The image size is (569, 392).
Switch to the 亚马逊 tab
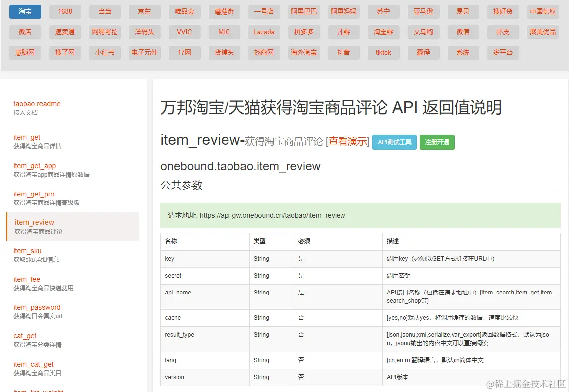click(x=424, y=11)
